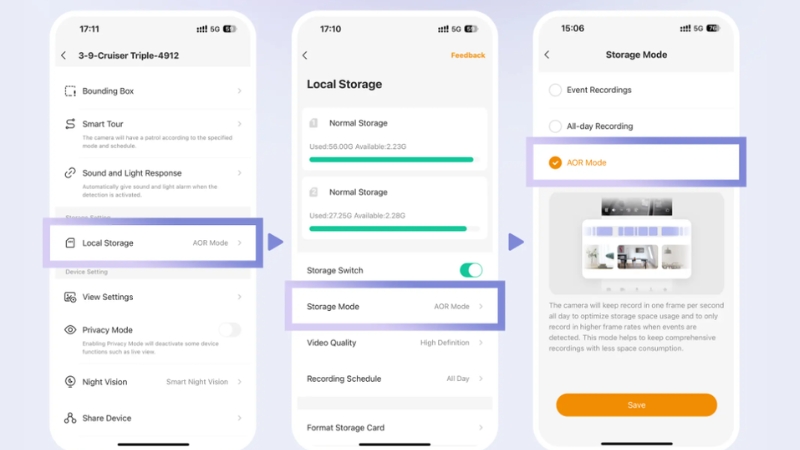Go back from Storage Mode screen
Screen dimensions: 800x450
[547, 55]
